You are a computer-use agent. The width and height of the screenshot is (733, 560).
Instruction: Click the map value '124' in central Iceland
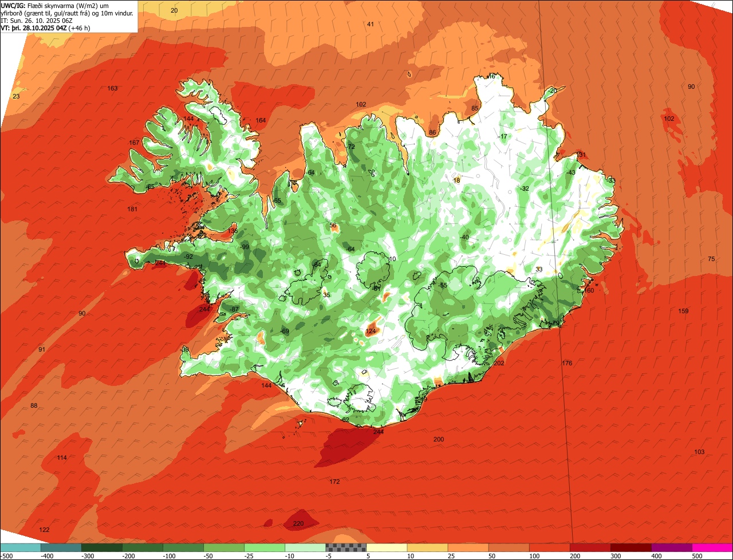click(371, 332)
